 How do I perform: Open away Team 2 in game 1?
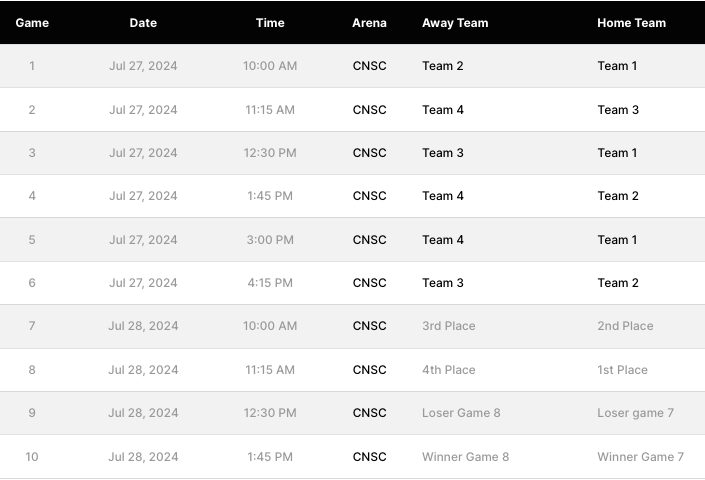click(x=443, y=66)
